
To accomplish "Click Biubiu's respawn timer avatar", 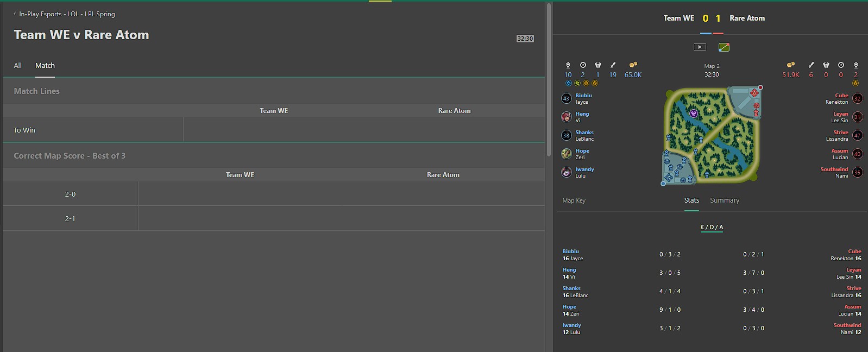I will pyautogui.click(x=566, y=98).
